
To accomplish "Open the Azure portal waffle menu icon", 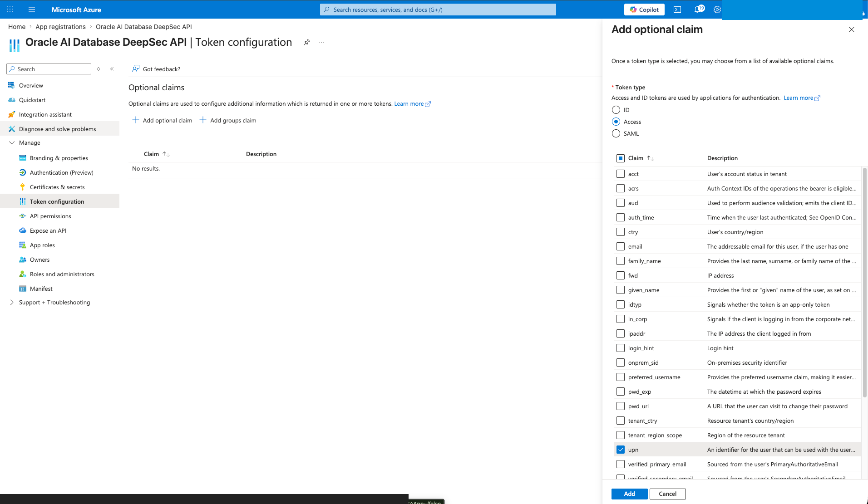I will pyautogui.click(x=10, y=9).
